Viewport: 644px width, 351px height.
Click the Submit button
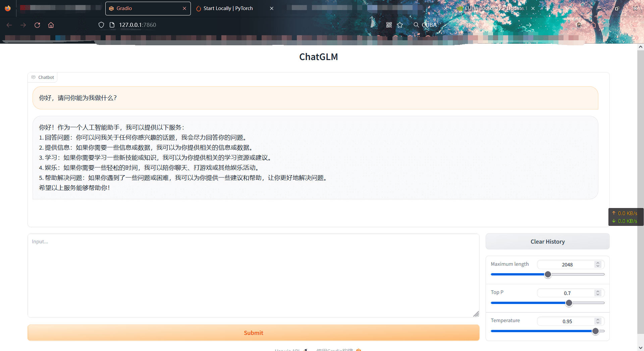(x=254, y=333)
